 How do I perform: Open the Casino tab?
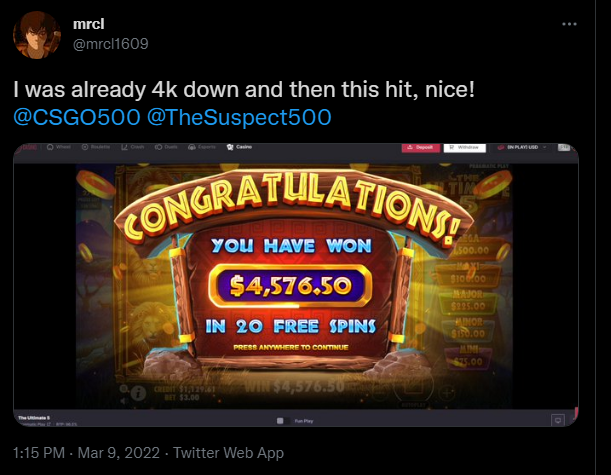click(x=239, y=147)
